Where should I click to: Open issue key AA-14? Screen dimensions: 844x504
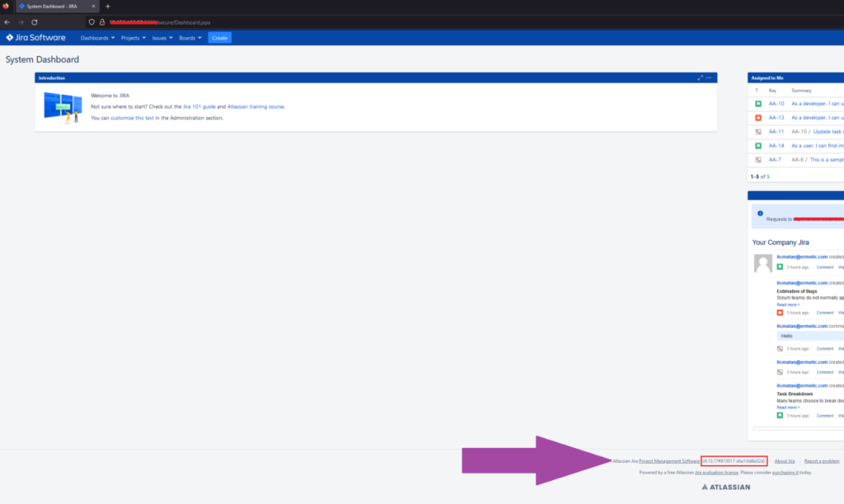(x=776, y=146)
